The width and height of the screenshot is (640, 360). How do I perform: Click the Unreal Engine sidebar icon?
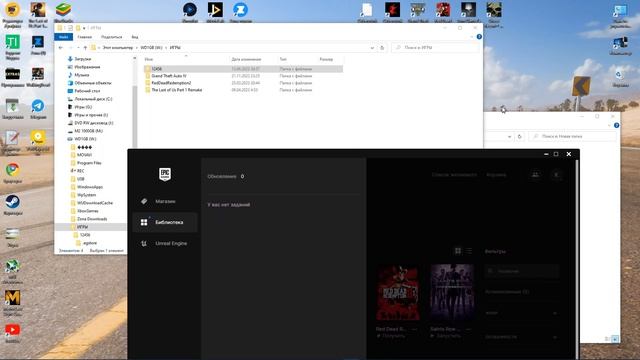(x=144, y=243)
